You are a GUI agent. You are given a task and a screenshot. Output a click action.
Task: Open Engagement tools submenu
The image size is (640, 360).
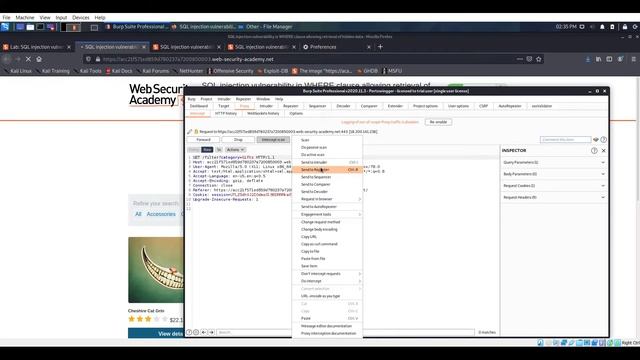click(x=328, y=214)
